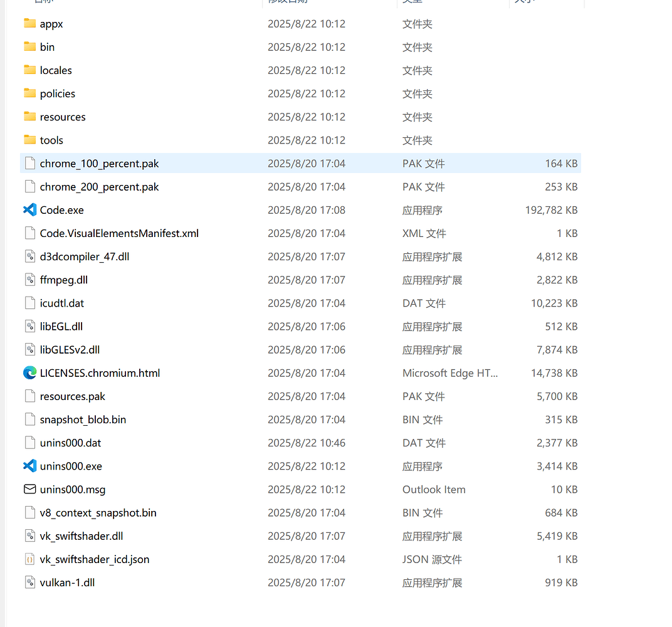Select chrome_200_percent.pak file name
This screenshot has height=627, width=672.
pos(99,187)
